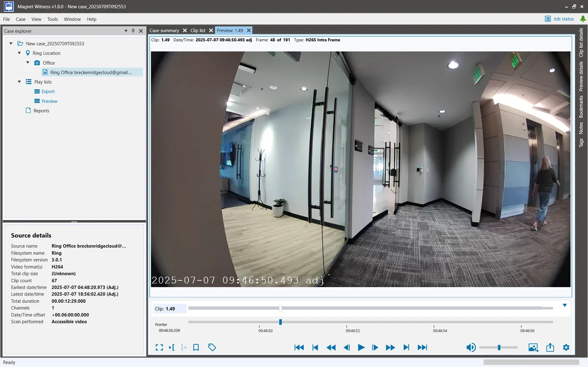588x367 pixels.
Task: Collapse the Ring Location node
Action: 20,53
